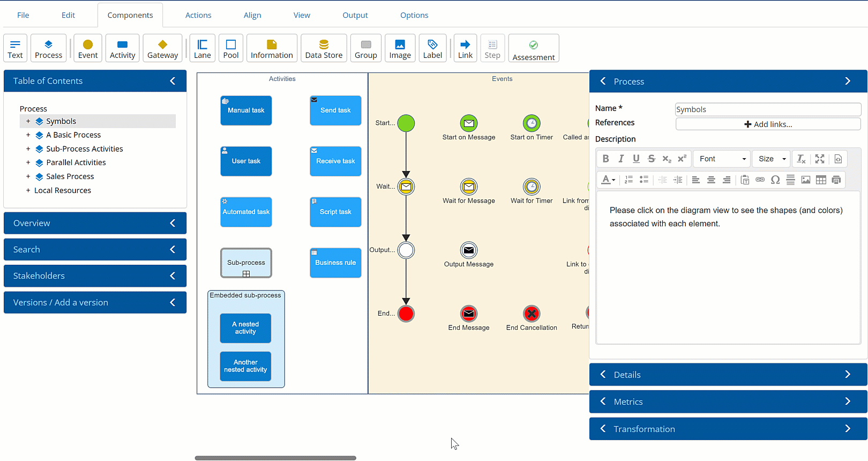Click the Assessment toolbar icon
The image size is (868, 461).
pyautogui.click(x=533, y=49)
